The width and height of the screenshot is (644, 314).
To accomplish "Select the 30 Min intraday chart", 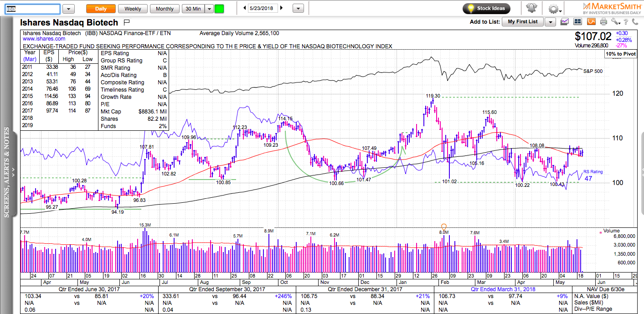I will pyautogui.click(x=192, y=9).
